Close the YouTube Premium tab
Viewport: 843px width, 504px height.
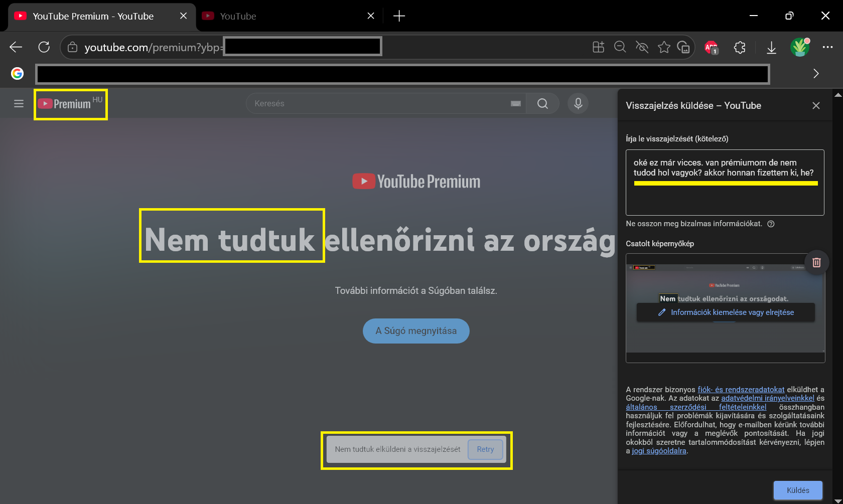pyautogui.click(x=183, y=16)
